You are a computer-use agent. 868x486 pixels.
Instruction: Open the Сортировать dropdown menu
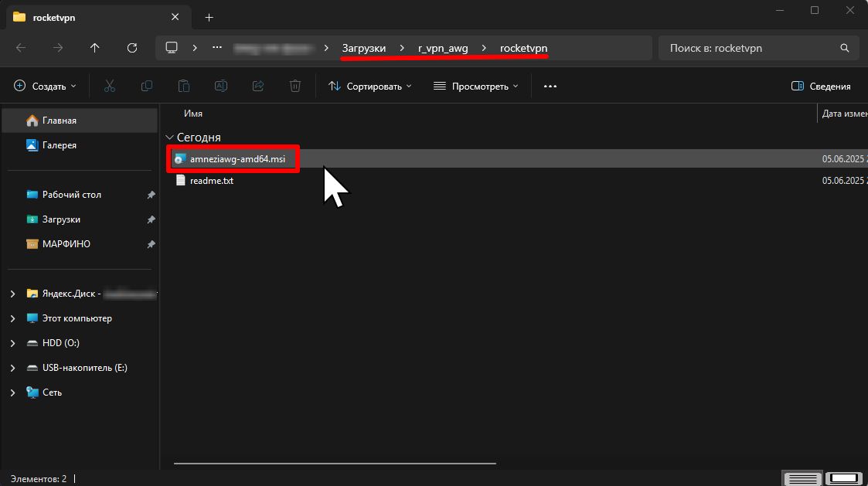(x=370, y=87)
